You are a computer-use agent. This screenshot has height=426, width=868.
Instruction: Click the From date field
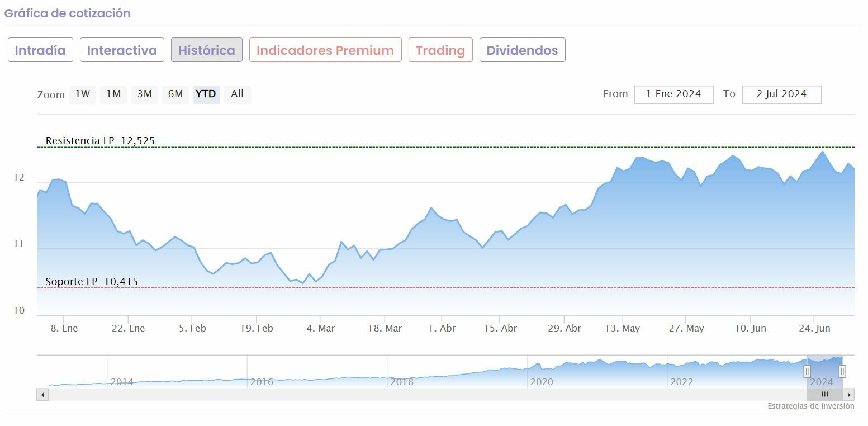click(673, 94)
